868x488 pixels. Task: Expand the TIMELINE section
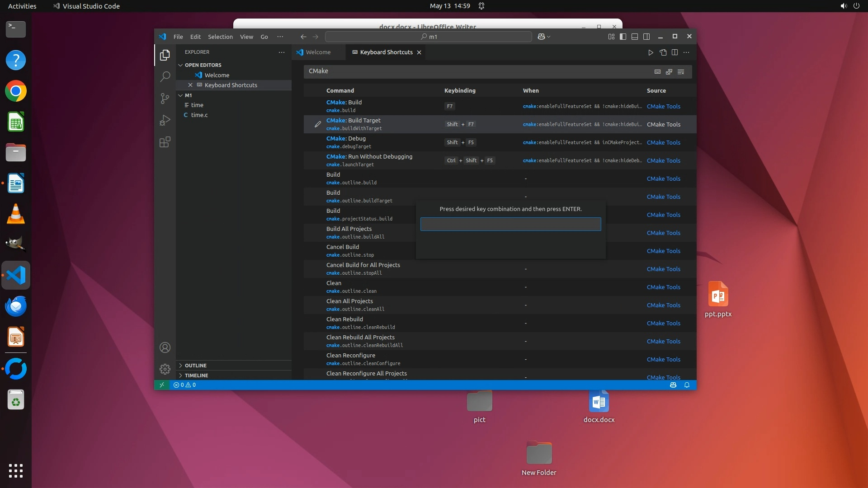pyautogui.click(x=196, y=375)
